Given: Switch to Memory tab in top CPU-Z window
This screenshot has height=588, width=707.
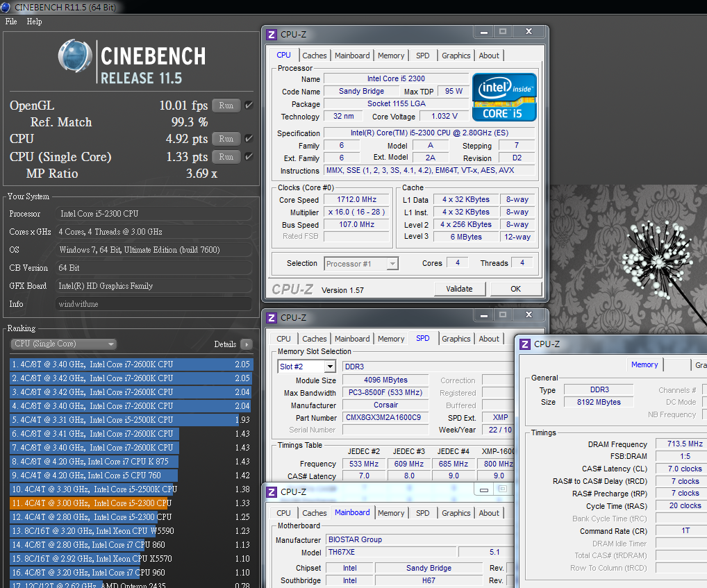Looking at the screenshot, I should [x=391, y=56].
